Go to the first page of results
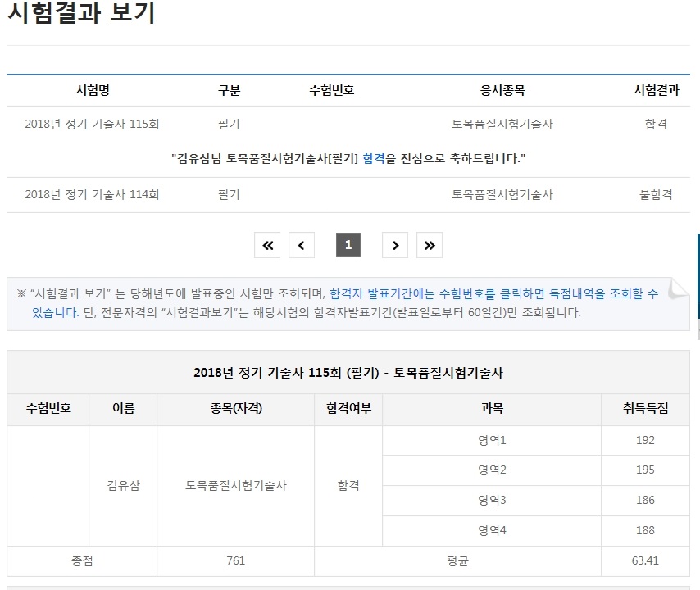Image resolution: width=700 pixels, height=590 pixels. click(267, 245)
